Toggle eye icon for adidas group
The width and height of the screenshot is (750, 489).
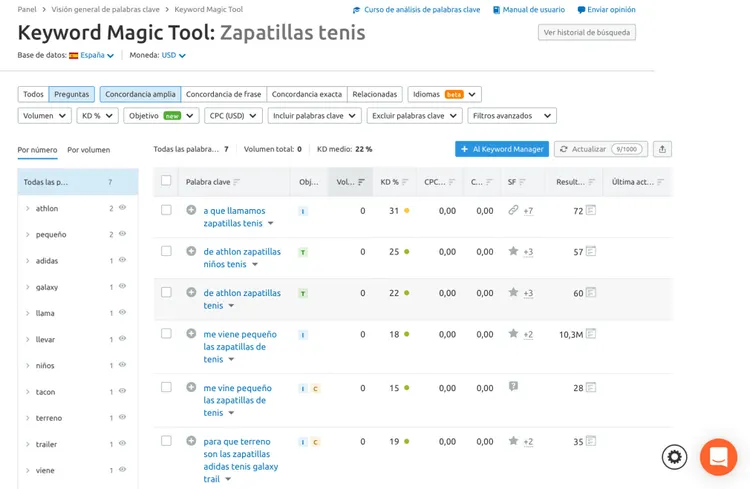(122, 260)
